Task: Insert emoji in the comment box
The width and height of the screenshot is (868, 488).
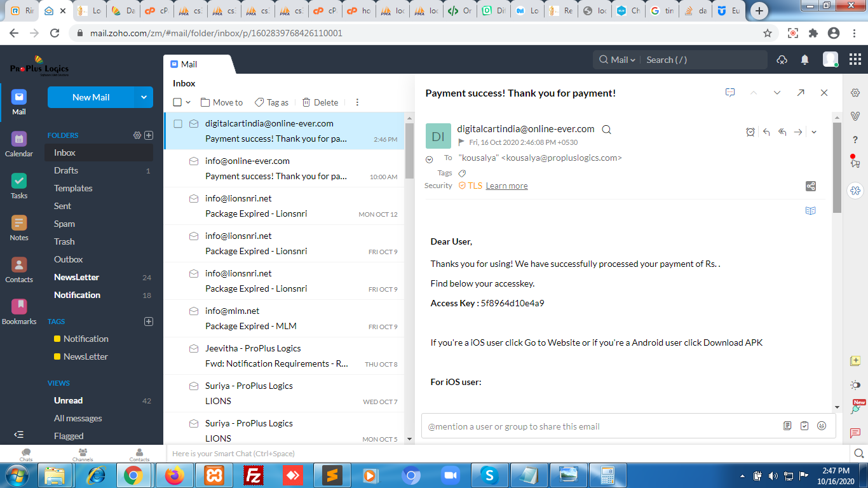Action: pyautogui.click(x=822, y=426)
